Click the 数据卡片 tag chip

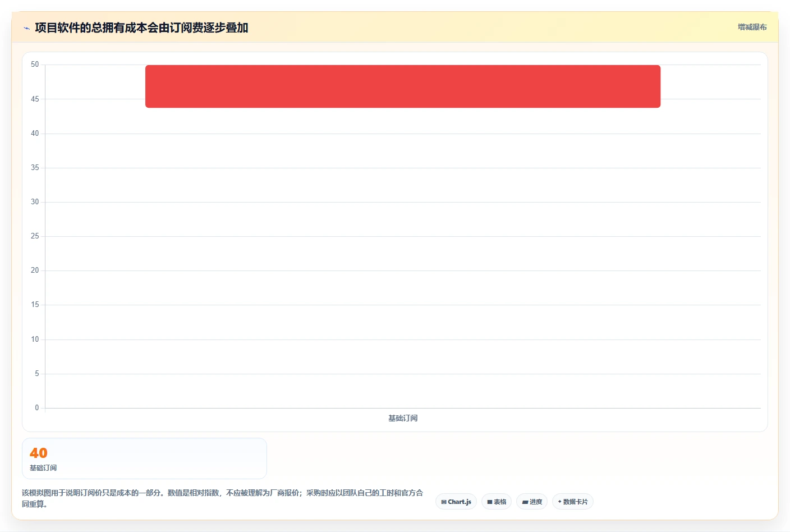coord(573,502)
